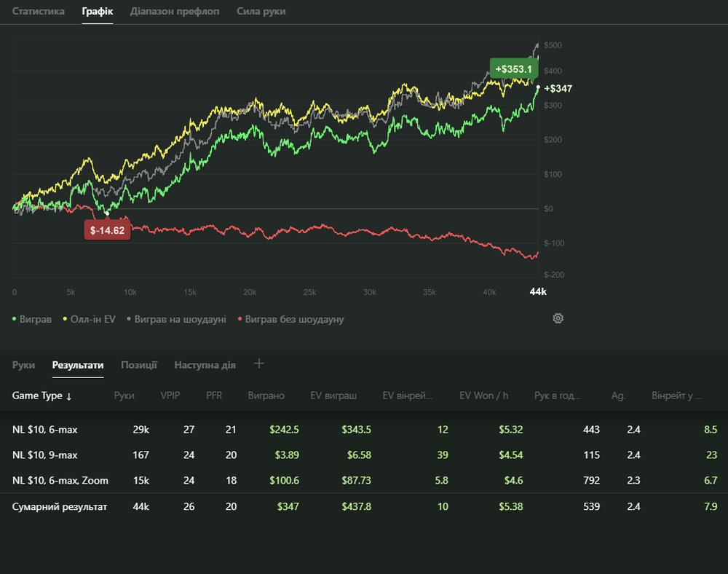Switch to the Позиції tab
The height and width of the screenshot is (574, 728).
[x=138, y=365]
